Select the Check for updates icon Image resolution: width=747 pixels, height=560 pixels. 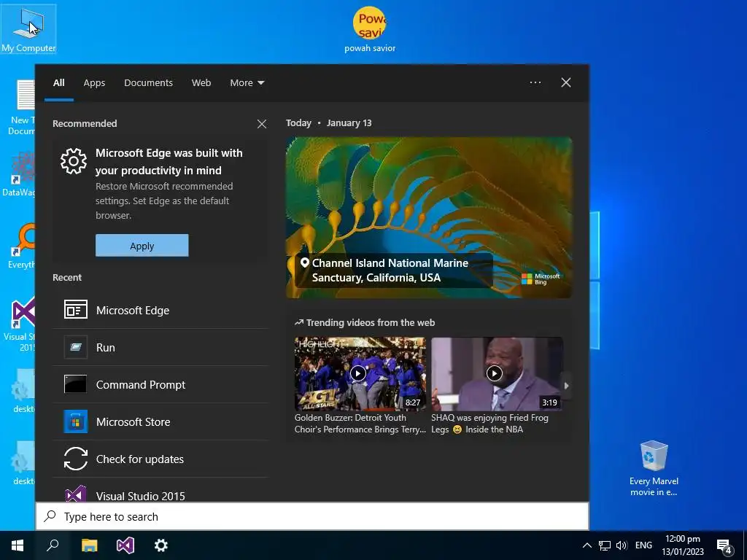pos(76,459)
